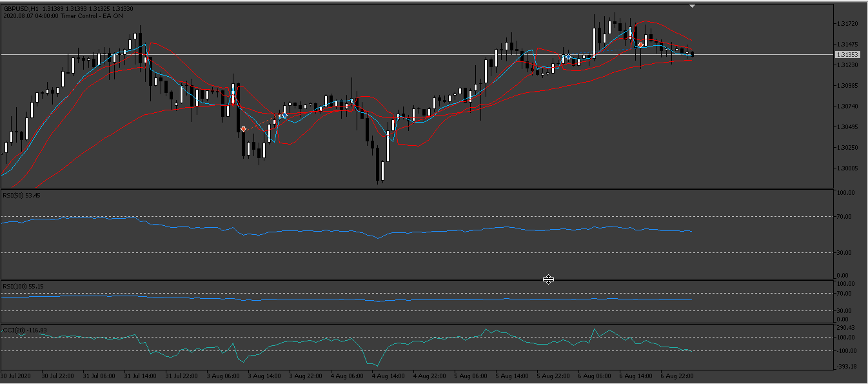Click the 4 Aug 22:00 time label
The image size is (868, 384).
click(x=429, y=376)
